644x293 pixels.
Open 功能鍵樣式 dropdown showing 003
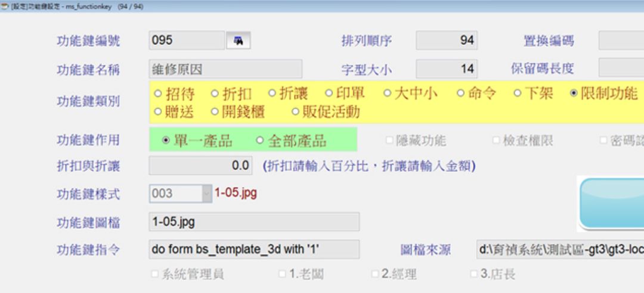pyautogui.click(x=207, y=194)
